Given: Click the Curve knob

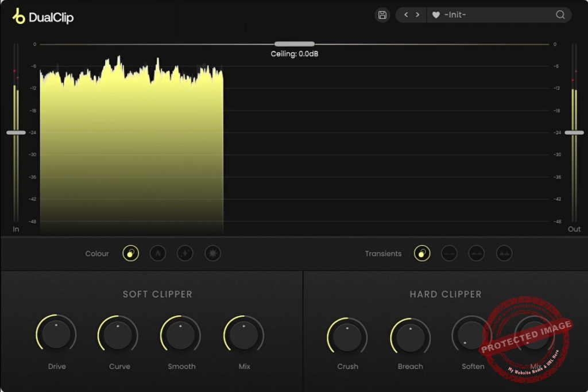Looking at the screenshot, I should [x=118, y=335].
